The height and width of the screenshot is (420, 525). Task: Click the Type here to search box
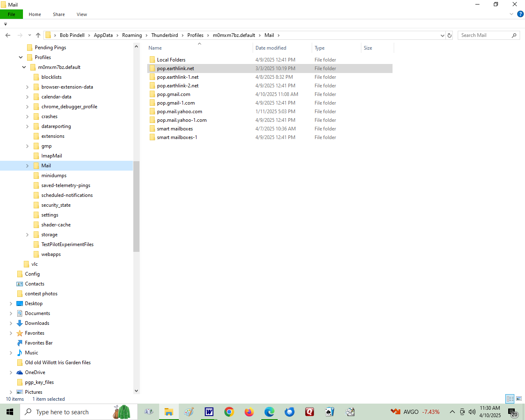(x=79, y=412)
